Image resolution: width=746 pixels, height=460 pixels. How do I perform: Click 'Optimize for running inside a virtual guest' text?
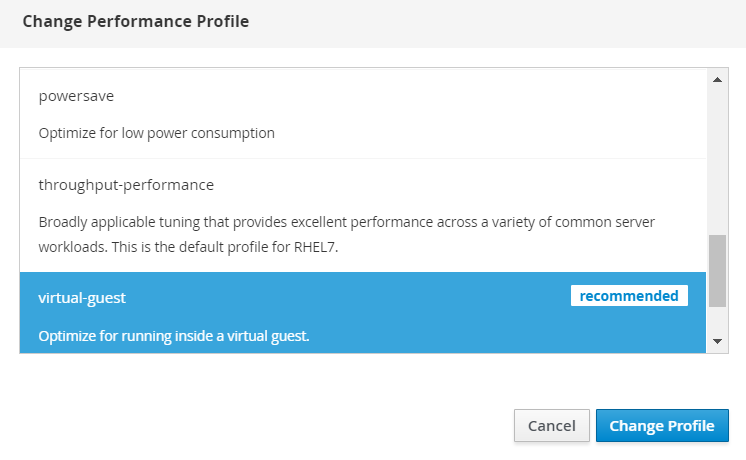click(173, 336)
